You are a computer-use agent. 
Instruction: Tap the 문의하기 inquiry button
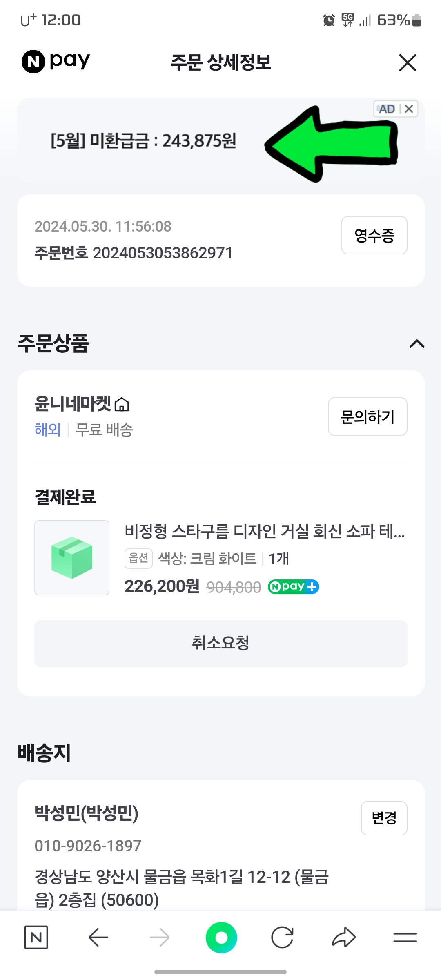[367, 416]
